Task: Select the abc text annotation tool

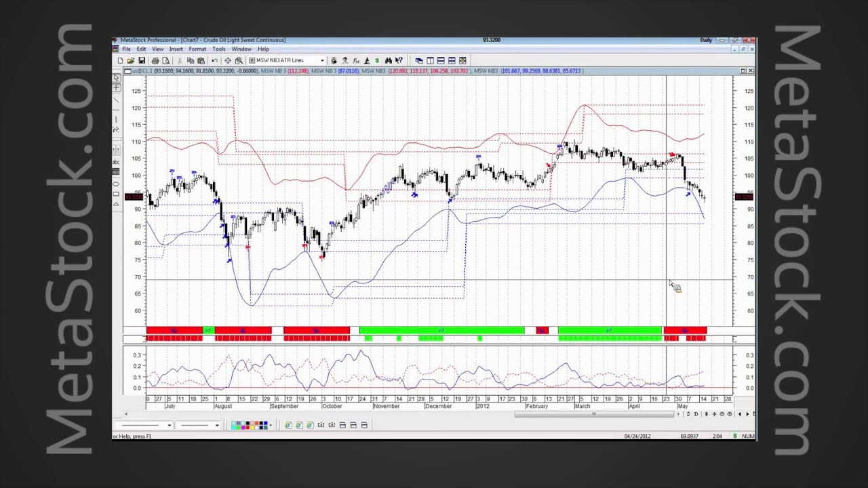Action: coord(117,162)
